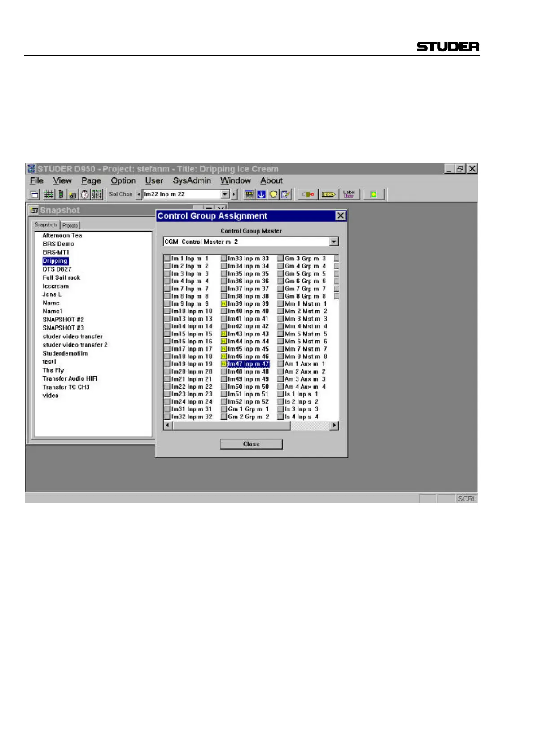
Task: Select studer video transfer 2 snapshot
Action: [x=75, y=345]
